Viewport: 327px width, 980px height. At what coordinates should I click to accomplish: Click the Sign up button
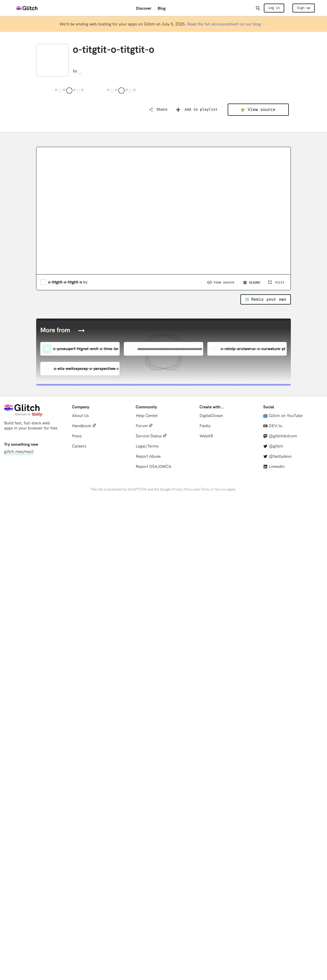[x=303, y=8]
